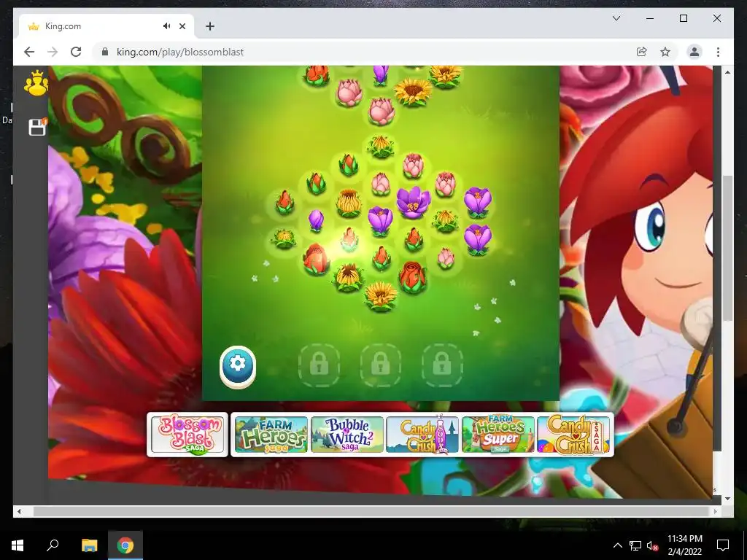Open File Explorer from taskbar

click(89, 545)
